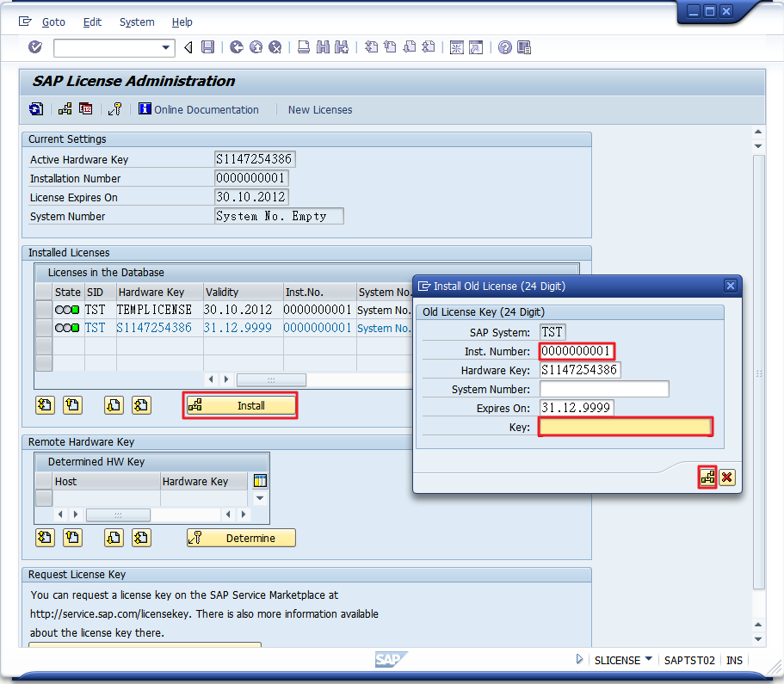This screenshot has height=684, width=784.
Task: Click the Previous Page toolbar icon
Action: coord(390,47)
